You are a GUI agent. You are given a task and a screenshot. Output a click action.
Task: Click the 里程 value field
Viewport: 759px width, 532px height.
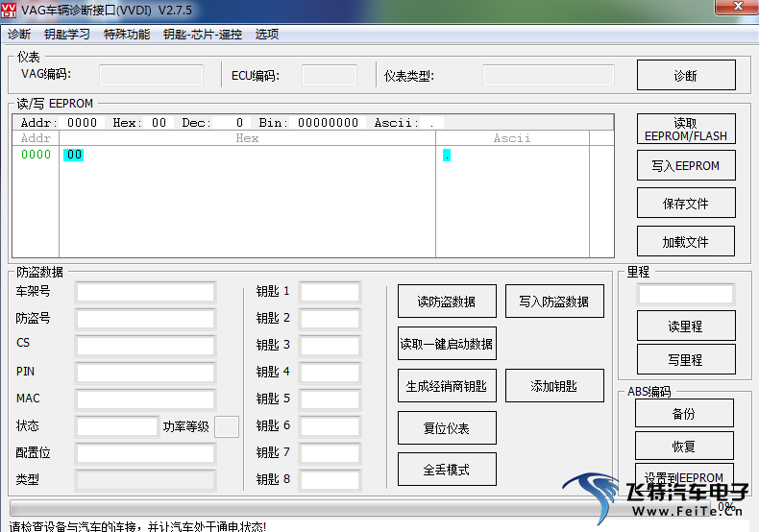pyautogui.click(x=686, y=294)
